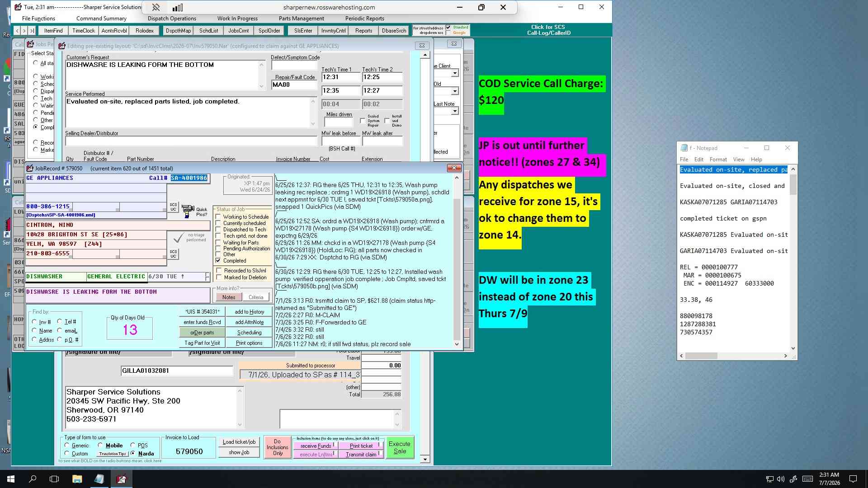
Task: Choose the Mobile form type radio button
Action: coord(100,445)
